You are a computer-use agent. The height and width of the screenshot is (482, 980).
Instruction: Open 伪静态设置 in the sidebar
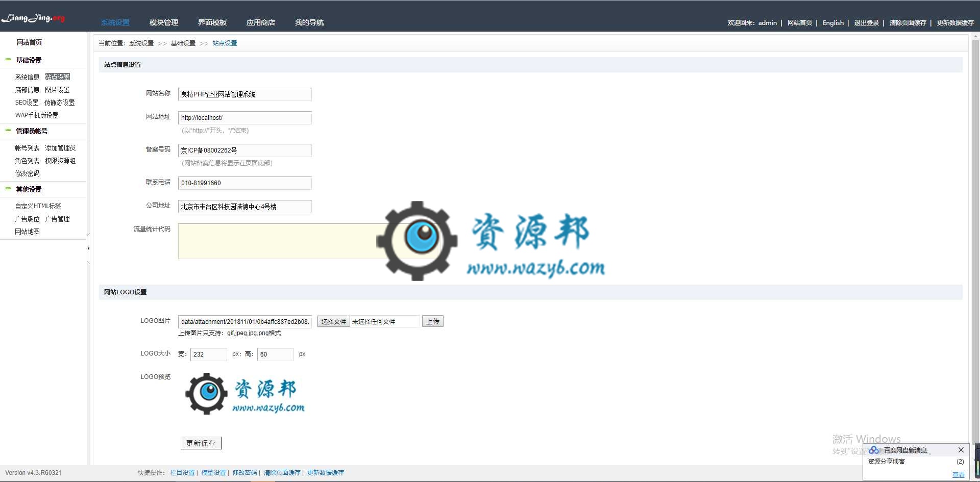click(x=60, y=103)
